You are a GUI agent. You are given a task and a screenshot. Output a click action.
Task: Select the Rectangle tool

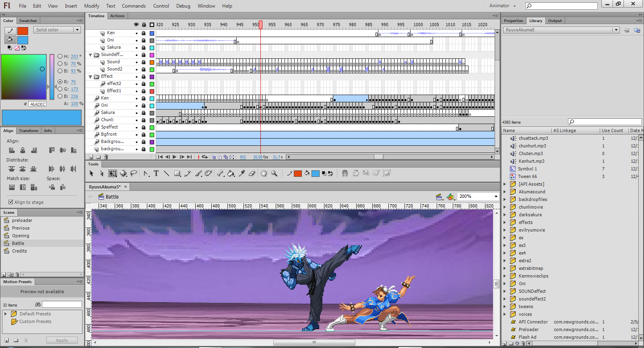[x=177, y=173]
